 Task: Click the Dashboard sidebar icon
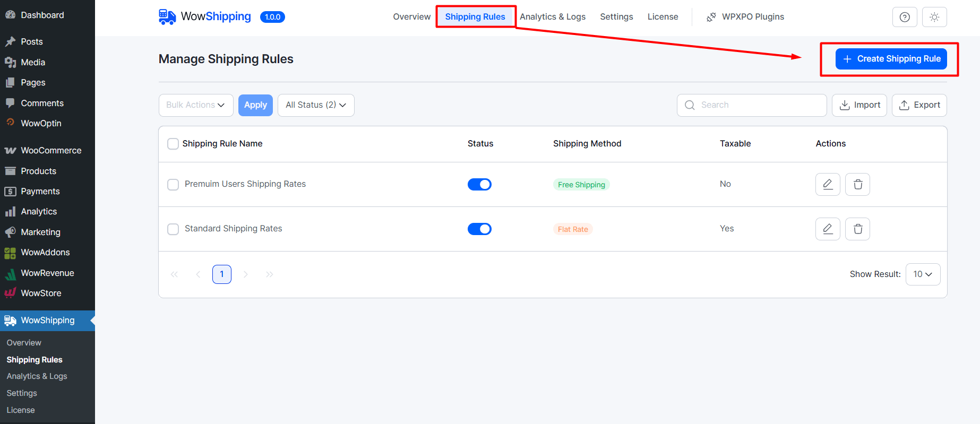coord(10,15)
